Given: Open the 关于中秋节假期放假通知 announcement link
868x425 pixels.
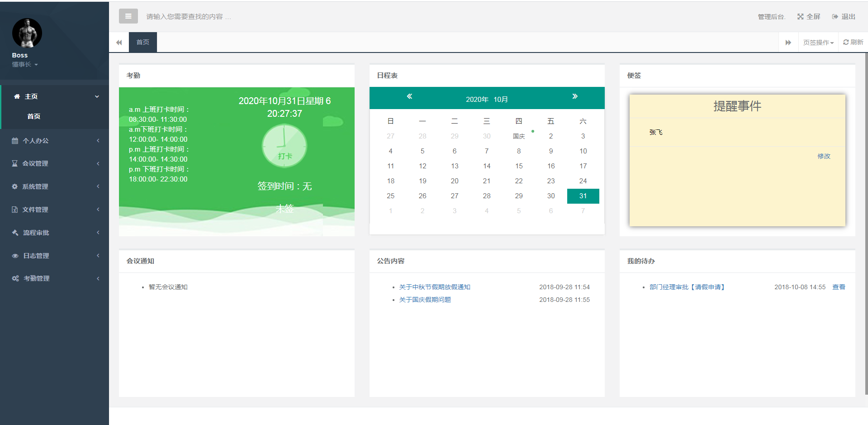Looking at the screenshot, I should pos(434,287).
